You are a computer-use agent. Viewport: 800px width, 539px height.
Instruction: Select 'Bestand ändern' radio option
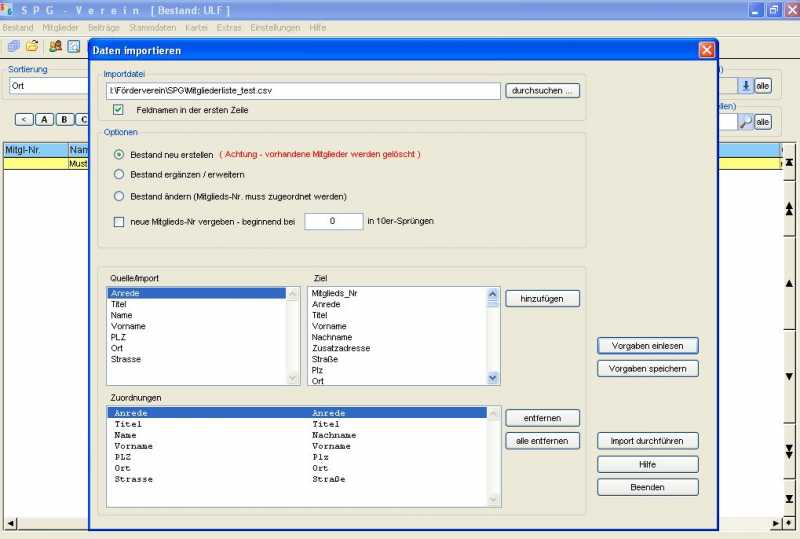(119, 197)
